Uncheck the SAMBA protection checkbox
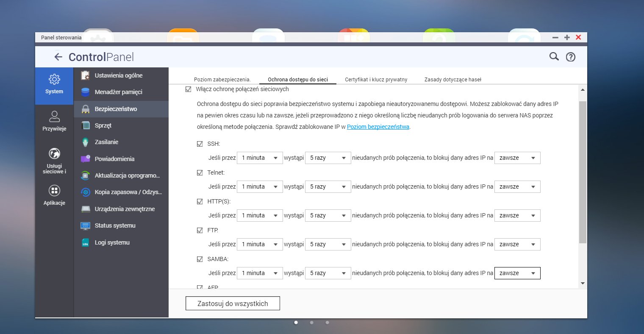The height and width of the screenshot is (334, 644). pos(200,259)
